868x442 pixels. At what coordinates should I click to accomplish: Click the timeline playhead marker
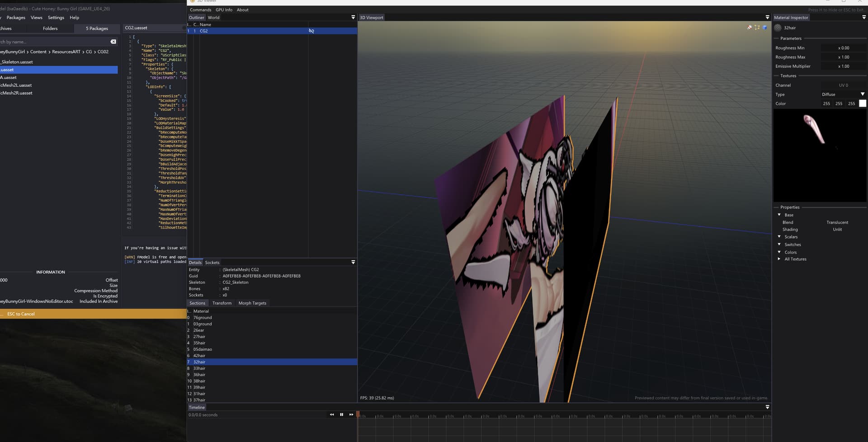pyautogui.click(x=358, y=414)
